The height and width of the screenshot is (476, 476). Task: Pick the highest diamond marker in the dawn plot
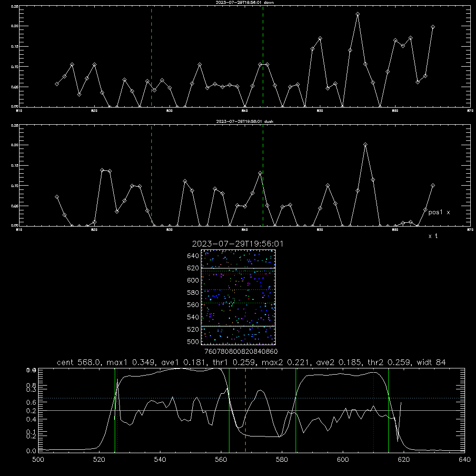pyautogui.click(x=358, y=14)
